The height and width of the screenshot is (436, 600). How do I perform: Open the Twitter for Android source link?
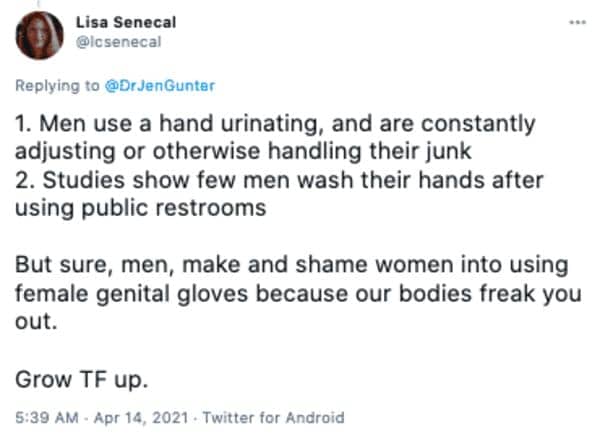pos(274,417)
